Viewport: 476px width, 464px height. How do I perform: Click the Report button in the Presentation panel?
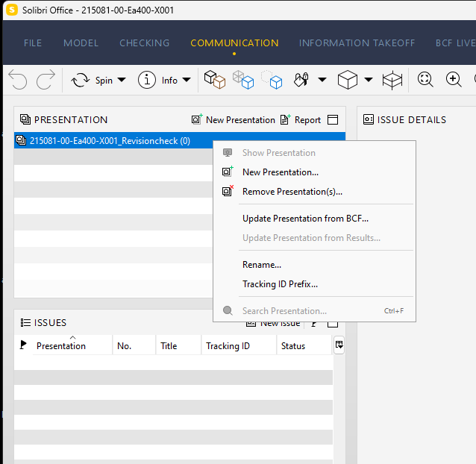301,120
